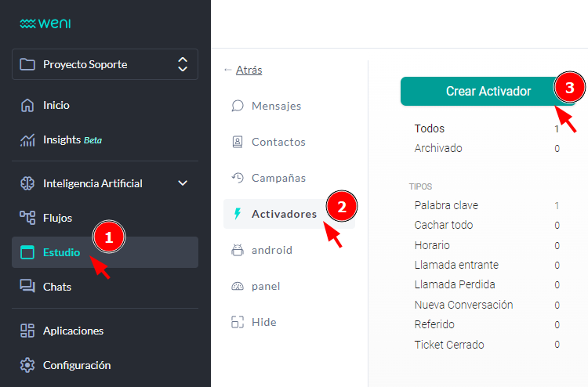Open the Configuración gear icon
This screenshot has height=387, width=588.
coord(27,365)
